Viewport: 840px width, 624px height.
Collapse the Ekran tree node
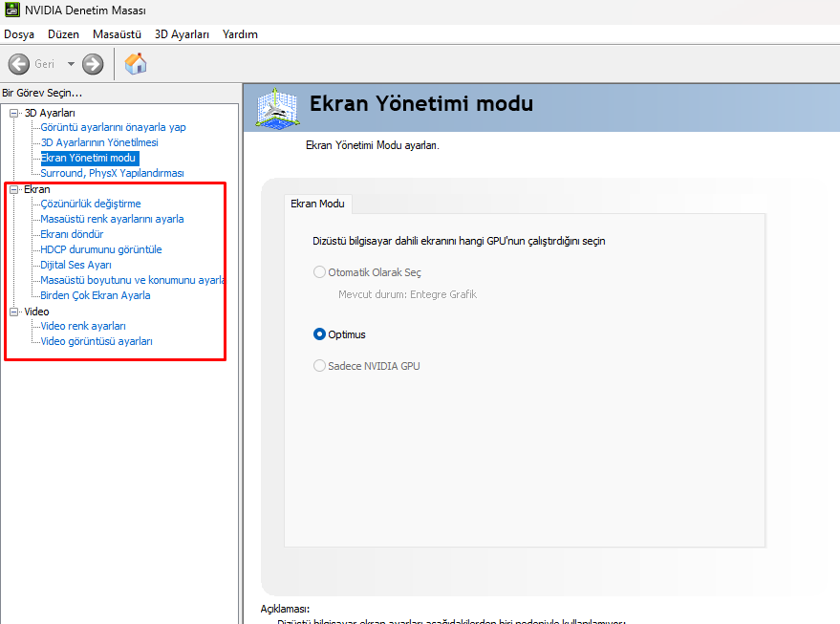click(14, 189)
